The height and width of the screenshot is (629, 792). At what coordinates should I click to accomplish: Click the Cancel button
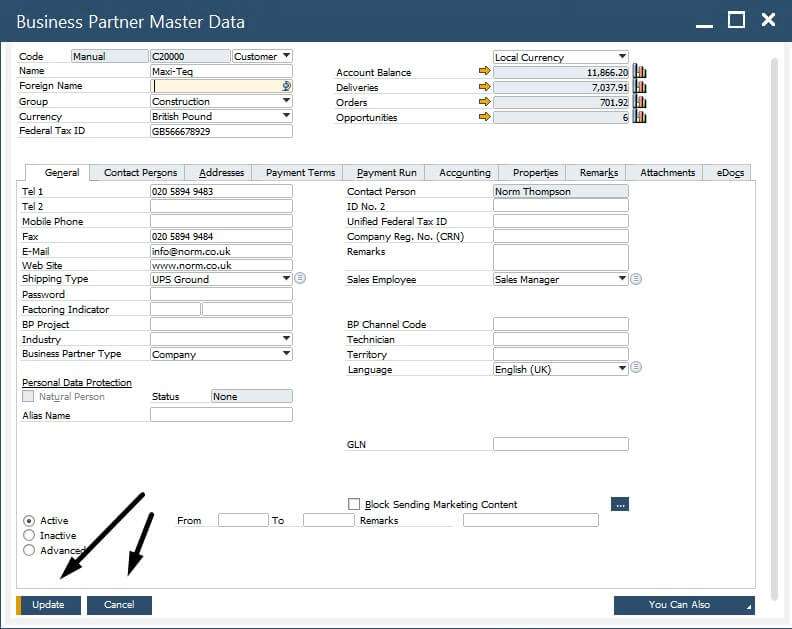(x=119, y=605)
